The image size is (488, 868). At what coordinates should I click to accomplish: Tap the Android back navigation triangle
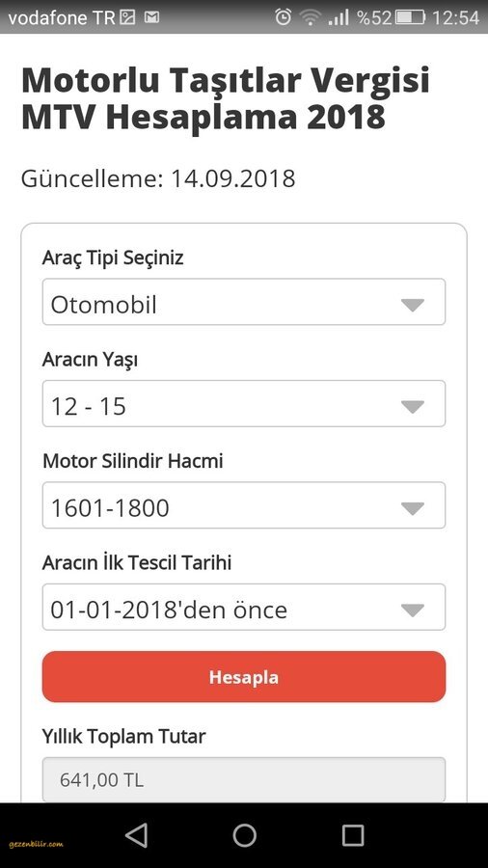click(x=136, y=835)
